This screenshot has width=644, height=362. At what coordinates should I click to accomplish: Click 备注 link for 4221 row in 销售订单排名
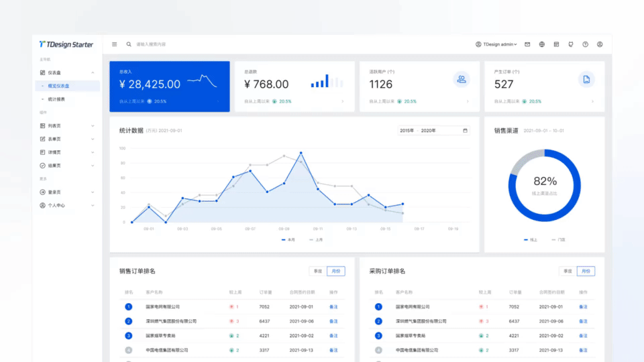[x=333, y=336]
